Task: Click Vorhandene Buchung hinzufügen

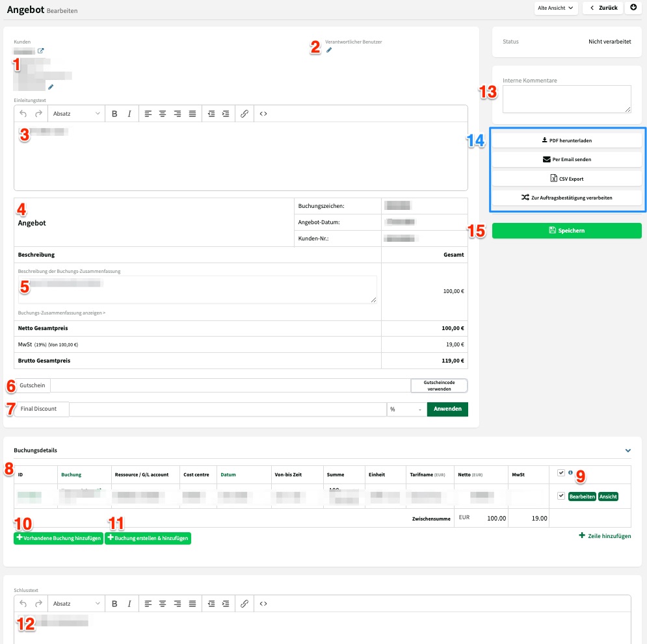Action: [58, 538]
